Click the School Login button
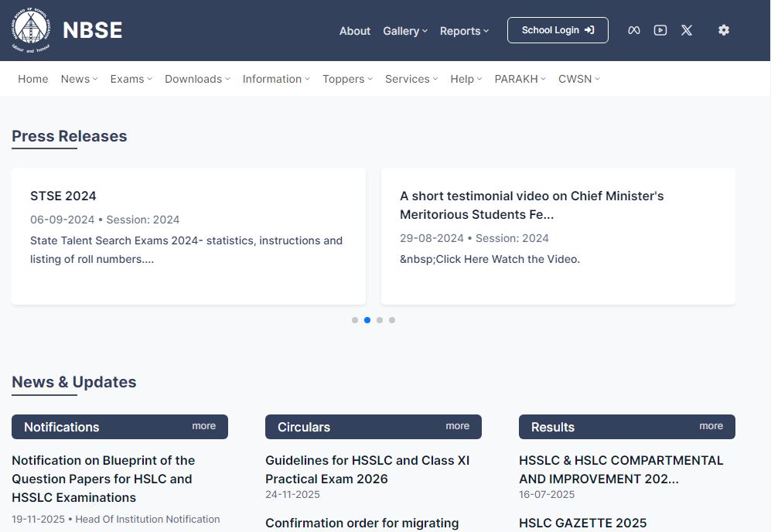 click(x=558, y=30)
